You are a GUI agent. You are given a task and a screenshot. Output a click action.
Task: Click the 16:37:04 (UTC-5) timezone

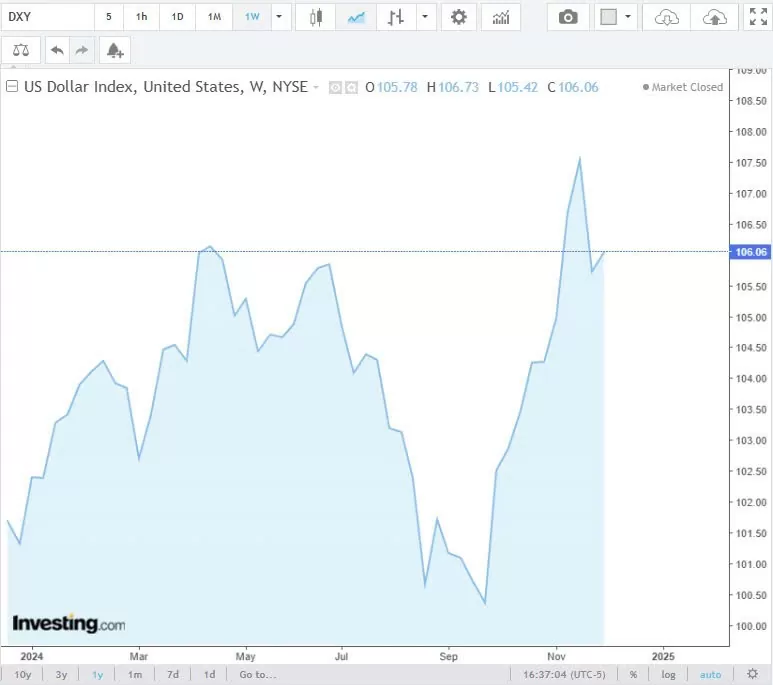tap(564, 674)
